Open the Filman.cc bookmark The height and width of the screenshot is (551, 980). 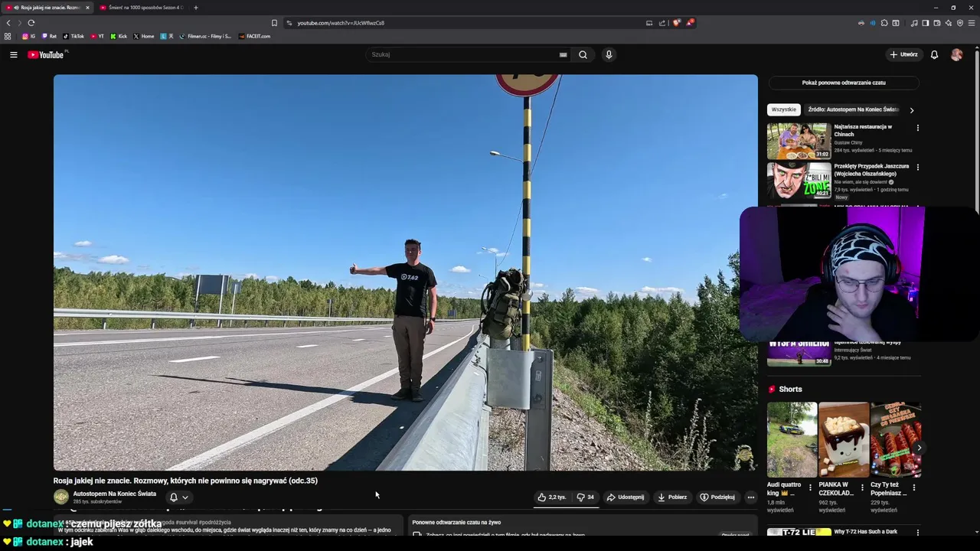click(206, 36)
